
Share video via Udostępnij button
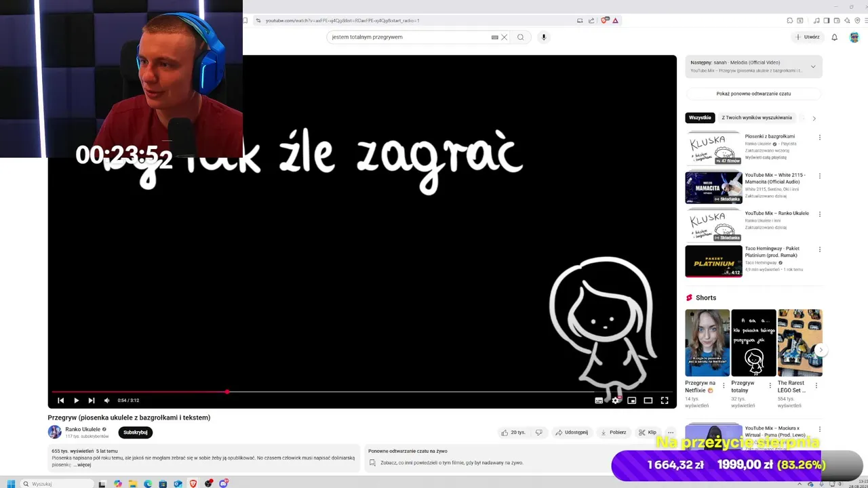click(x=572, y=432)
